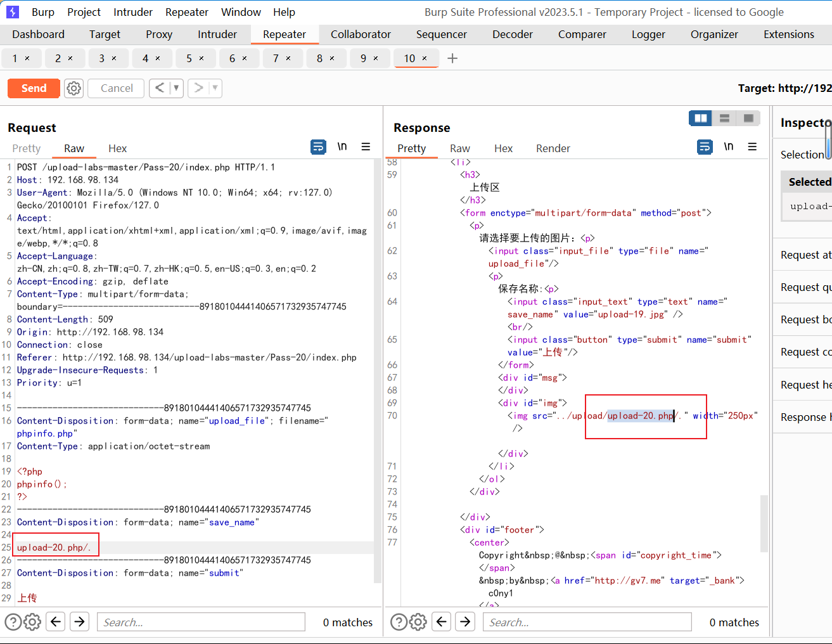Close Repeater tab 8
Image resolution: width=832 pixels, height=644 pixels.
(x=332, y=58)
